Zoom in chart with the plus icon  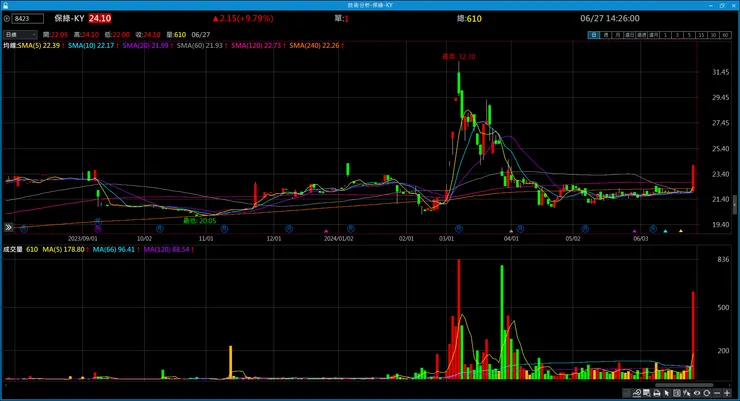tap(727, 393)
